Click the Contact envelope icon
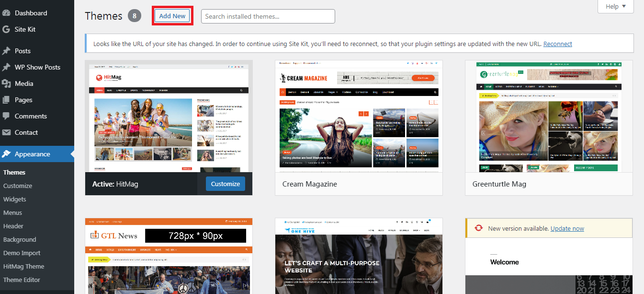The image size is (644, 294). (x=6, y=132)
